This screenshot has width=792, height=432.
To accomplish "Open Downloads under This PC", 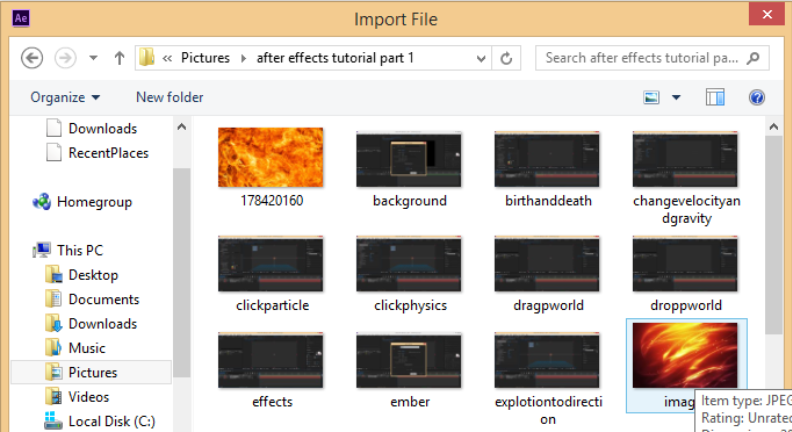I will tap(103, 323).
